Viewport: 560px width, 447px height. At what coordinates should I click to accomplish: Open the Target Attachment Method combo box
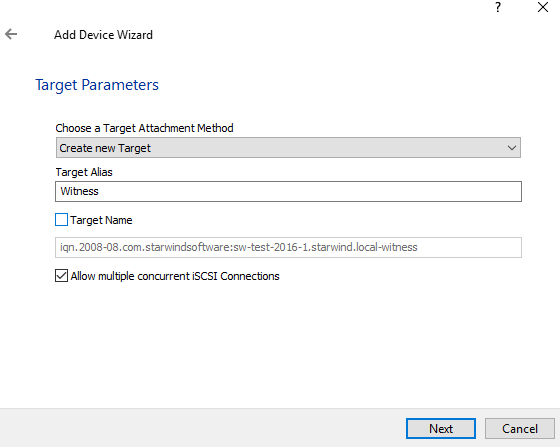point(288,147)
